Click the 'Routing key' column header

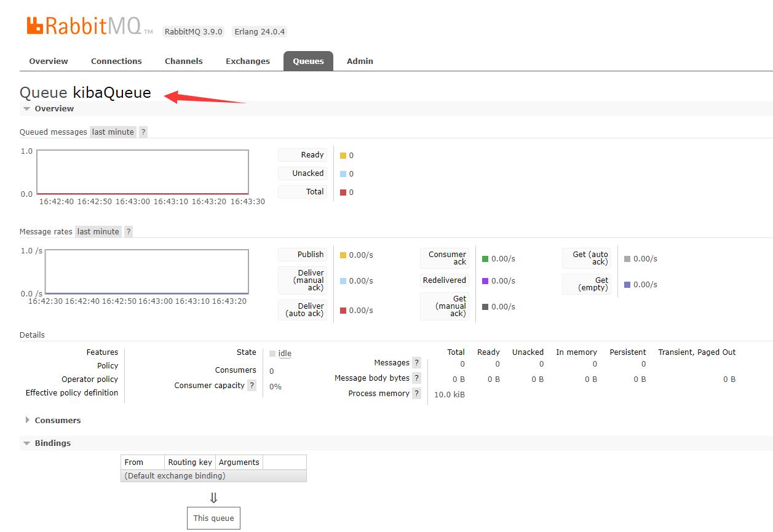point(190,463)
